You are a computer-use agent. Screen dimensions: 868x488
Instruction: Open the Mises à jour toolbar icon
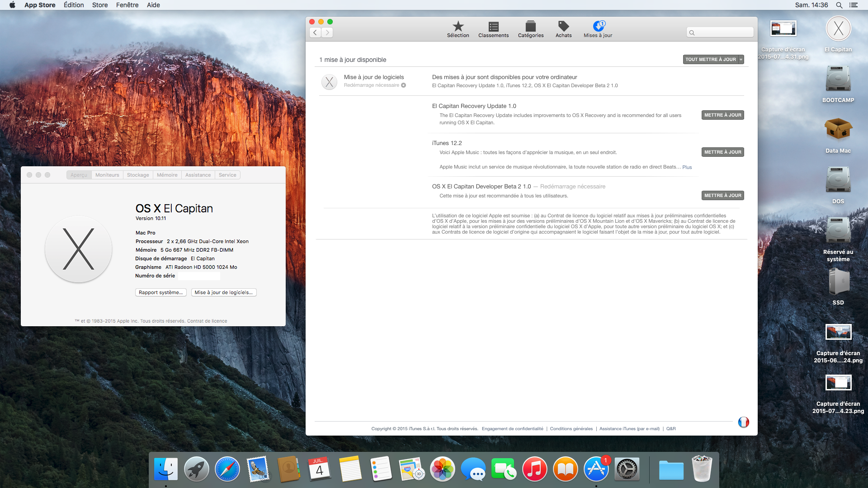click(598, 29)
